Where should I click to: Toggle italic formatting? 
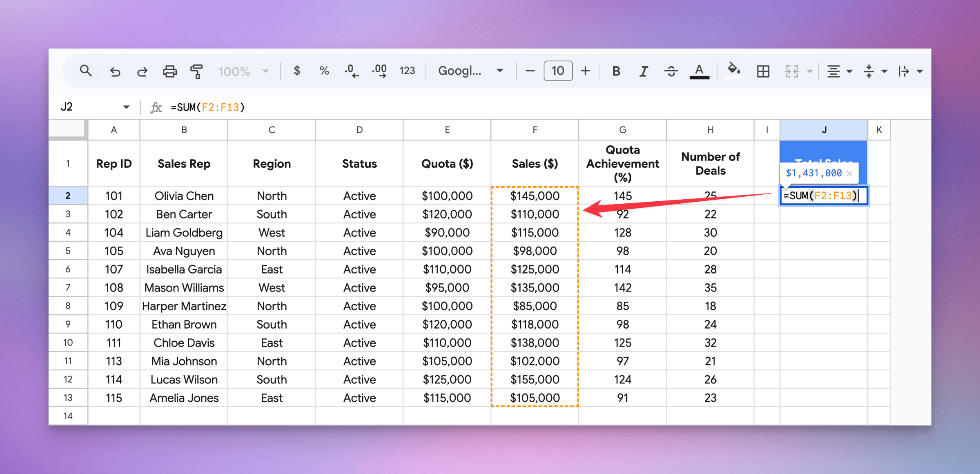[x=644, y=71]
